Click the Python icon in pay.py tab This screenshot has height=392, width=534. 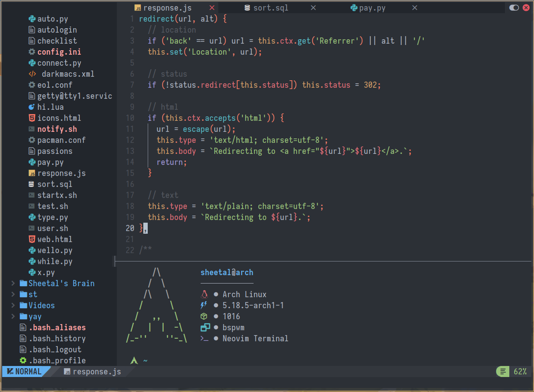click(x=354, y=8)
